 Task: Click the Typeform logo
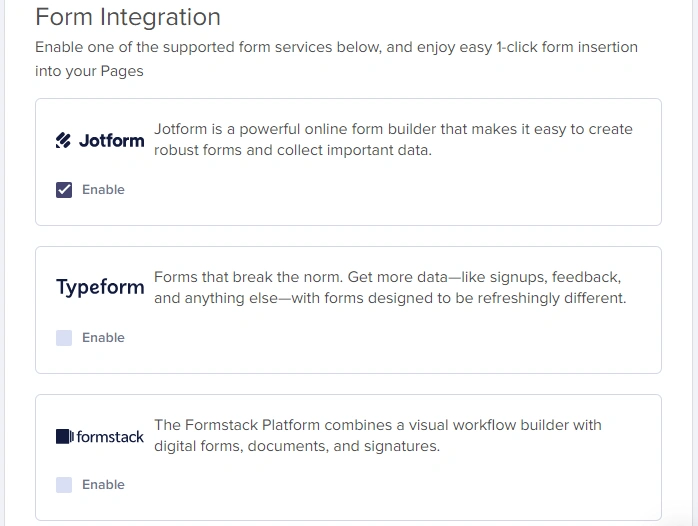(100, 288)
